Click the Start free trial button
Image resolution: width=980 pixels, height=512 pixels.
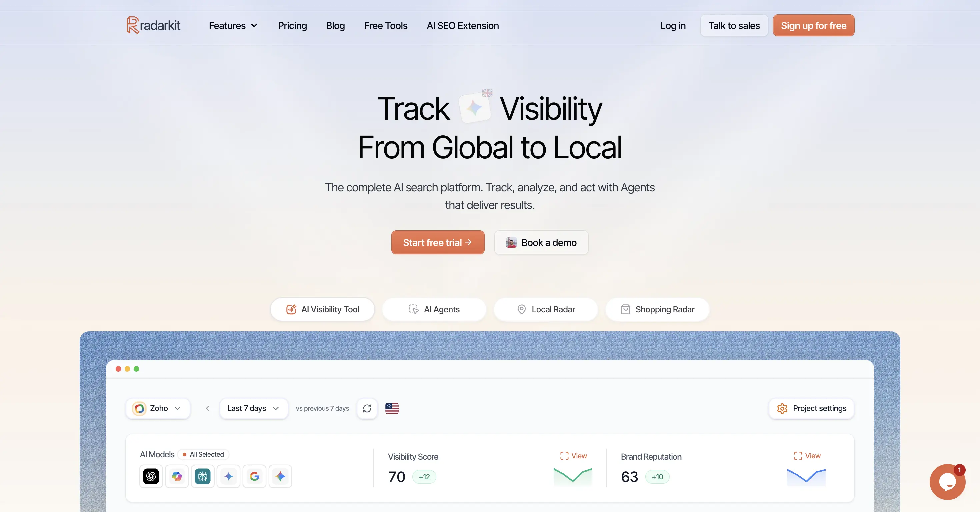click(x=438, y=243)
